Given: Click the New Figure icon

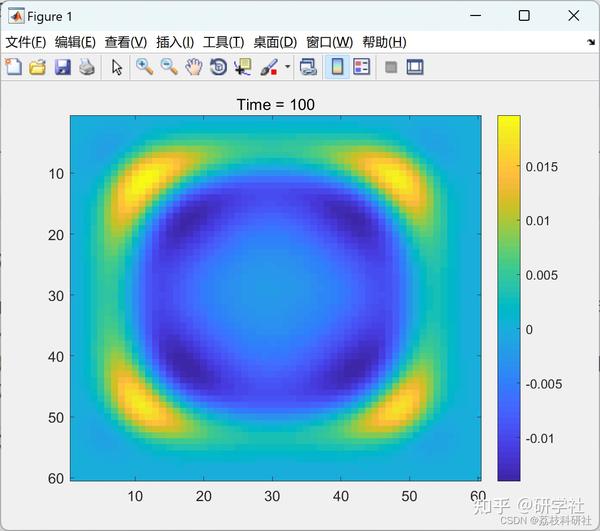Looking at the screenshot, I should [14, 67].
